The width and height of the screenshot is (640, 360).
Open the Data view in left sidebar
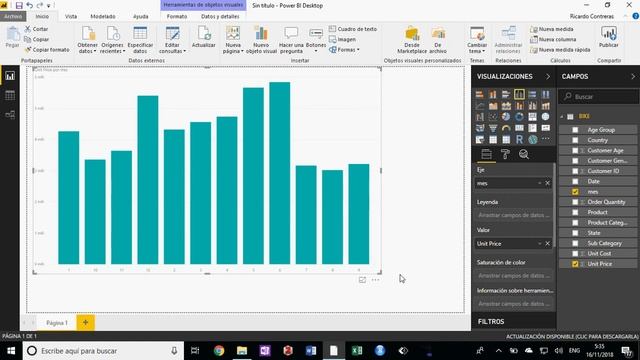click(x=10, y=96)
